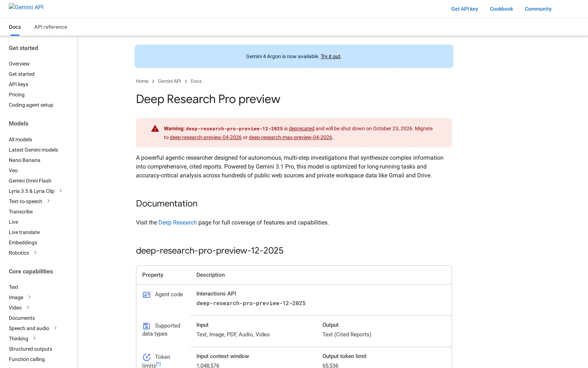Viewport: 588px width, 368px height.
Task: Click breadcrumb chevron after Gemini API
Action: [x=186, y=81]
